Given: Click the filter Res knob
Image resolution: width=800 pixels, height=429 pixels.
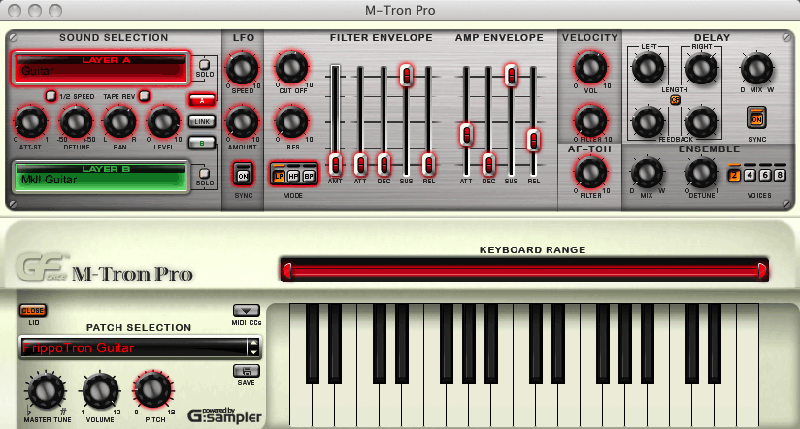Looking at the screenshot, I should pos(292,121).
